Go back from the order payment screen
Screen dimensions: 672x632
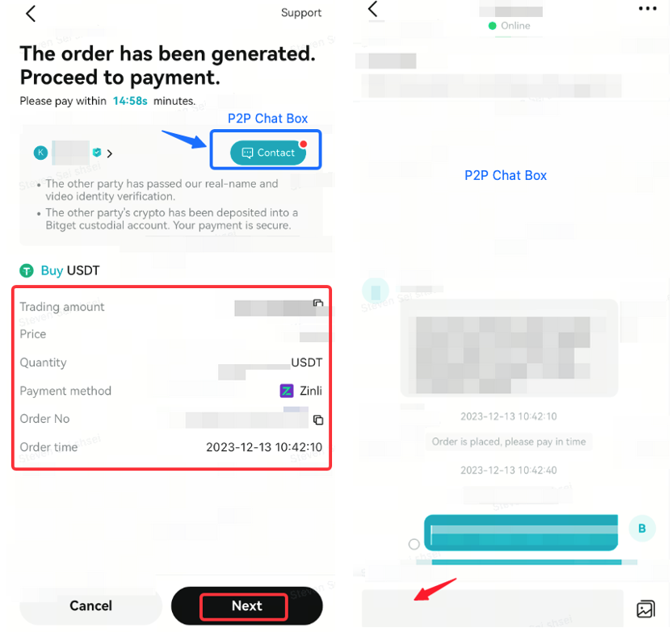pos(31,14)
